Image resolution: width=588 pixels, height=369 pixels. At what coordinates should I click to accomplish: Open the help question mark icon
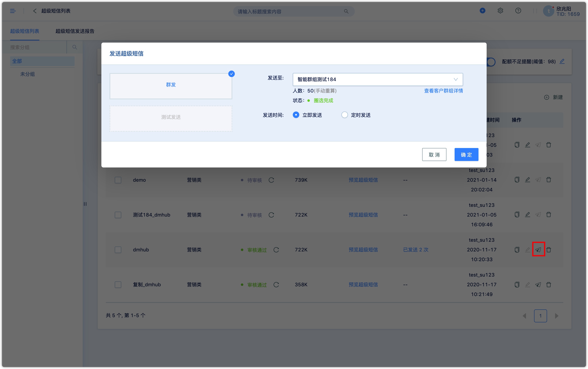tap(518, 11)
